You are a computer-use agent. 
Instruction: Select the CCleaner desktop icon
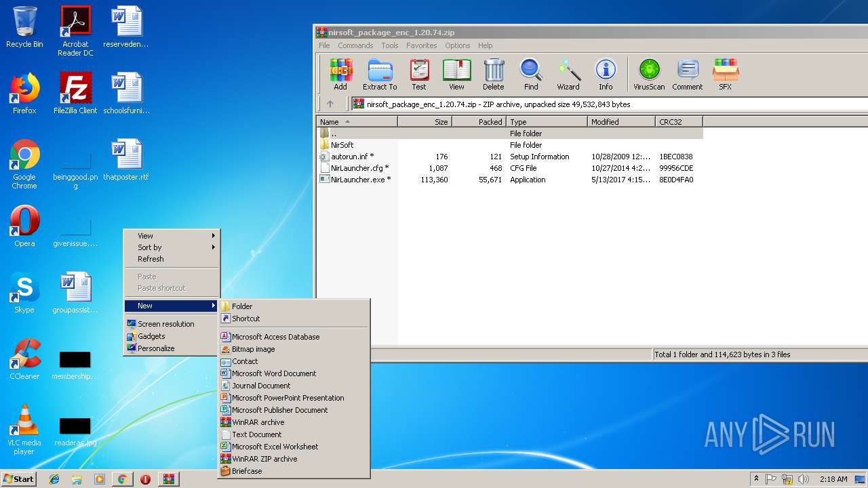[x=24, y=359]
